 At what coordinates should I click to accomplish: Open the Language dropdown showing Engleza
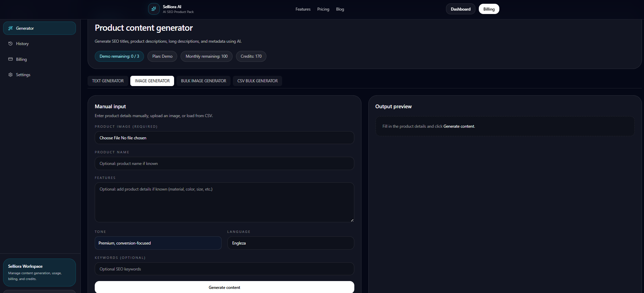[x=291, y=243]
